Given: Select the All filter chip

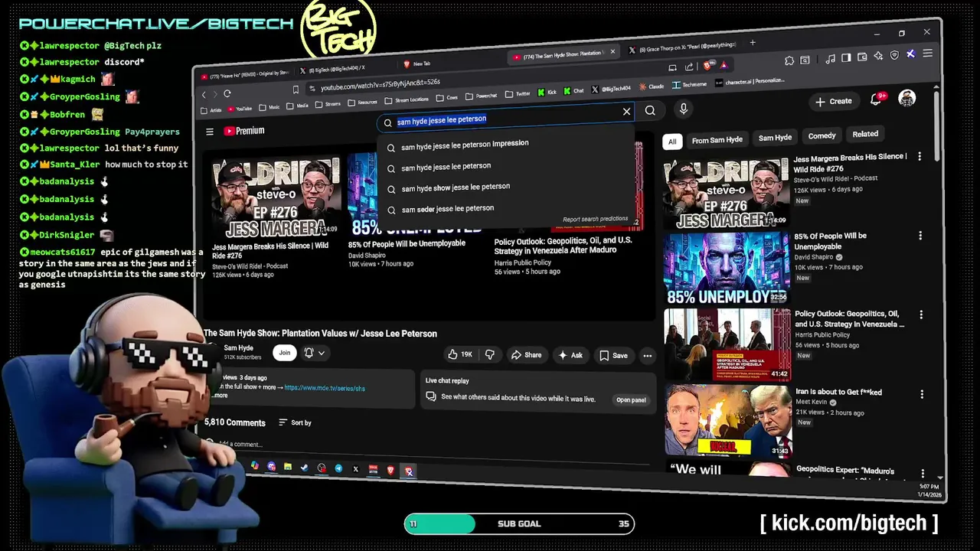Looking at the screenshot, I should point(672,142).
